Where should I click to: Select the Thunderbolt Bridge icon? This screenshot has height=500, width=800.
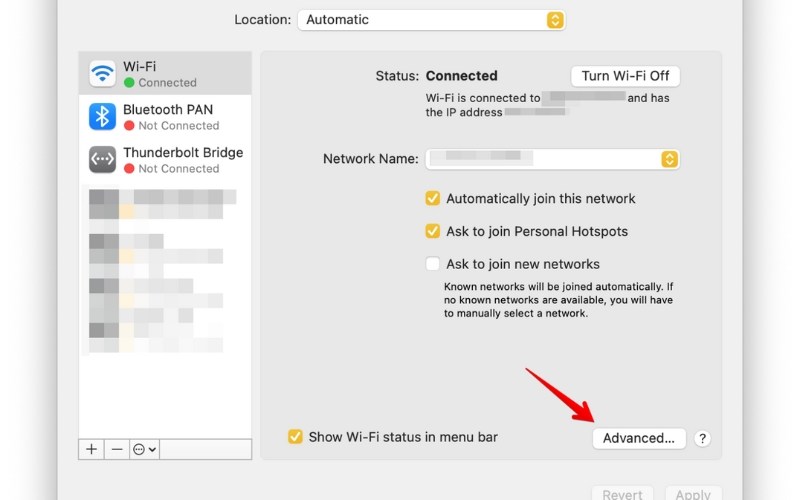pyautogui.click(x=102, y=160)
